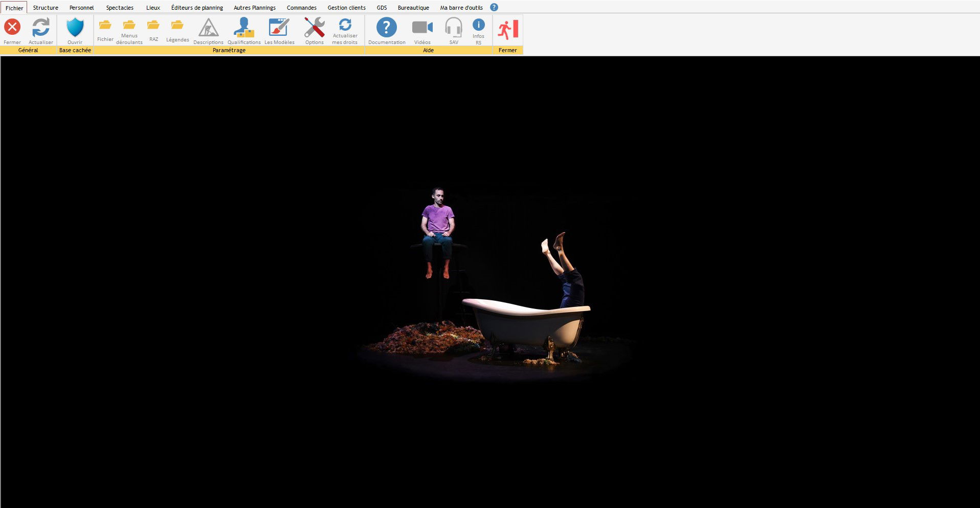Open the Spectacles tab
This screenshot has height=508, width=980.
click(x=120, y=8)
